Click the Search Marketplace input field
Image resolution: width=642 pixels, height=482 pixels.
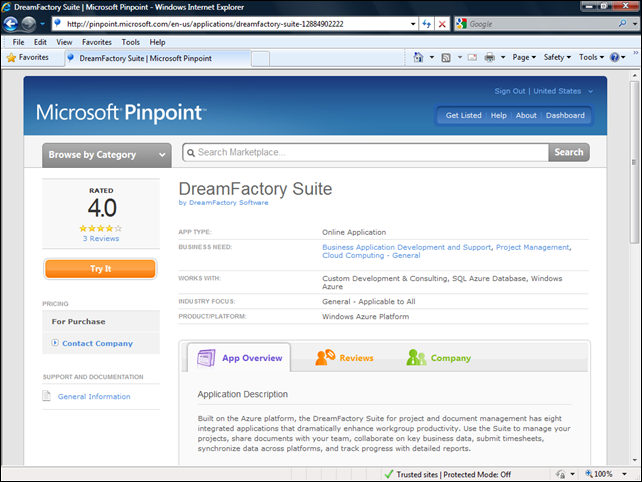pyautogui.click(x=365, y=152)
